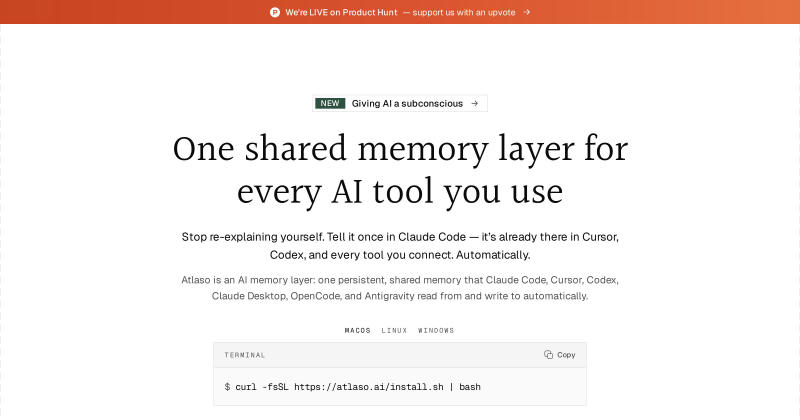Click the green NEW badge
Image resolution: width=800 pixels, height=420 pixels.
click(x=330, y=103)
